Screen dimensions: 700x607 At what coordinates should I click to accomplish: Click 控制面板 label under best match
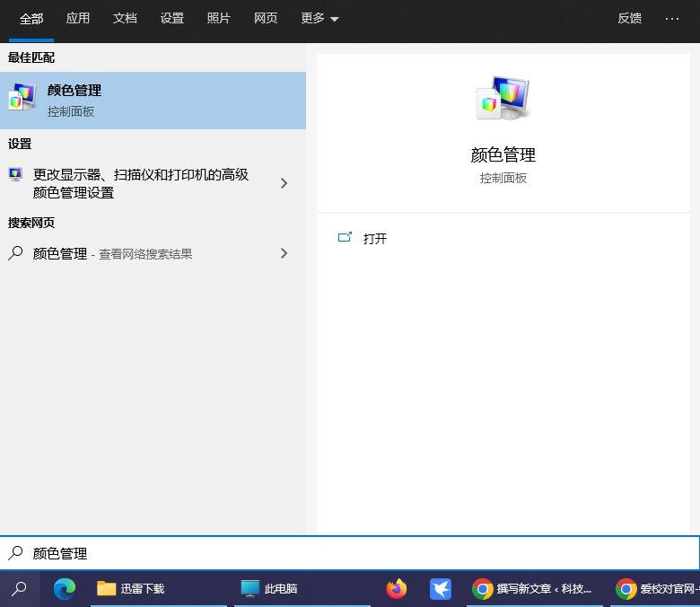tap(71, 111)
